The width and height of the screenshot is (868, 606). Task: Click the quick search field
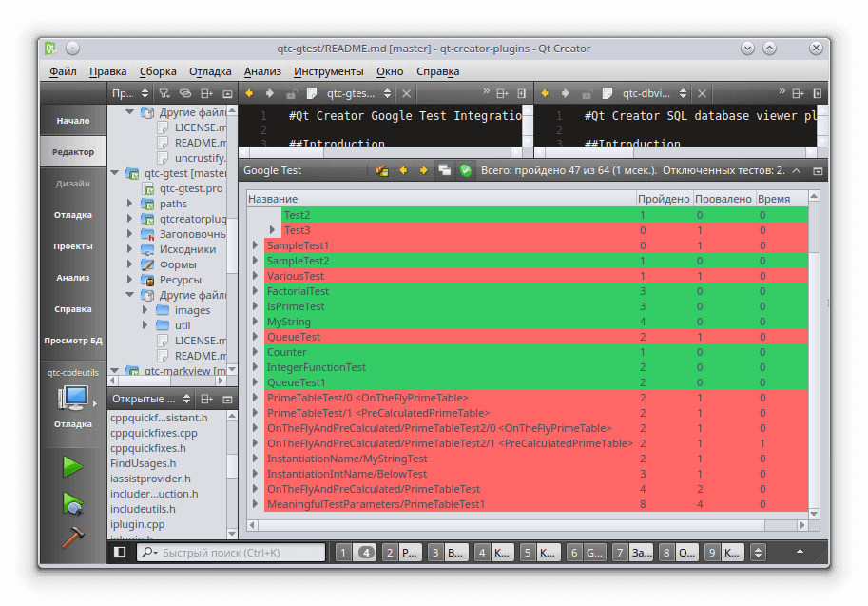231,553
